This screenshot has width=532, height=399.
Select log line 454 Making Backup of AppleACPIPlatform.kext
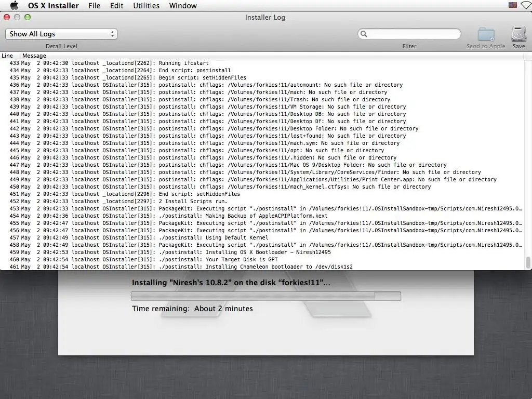(262, 216)
